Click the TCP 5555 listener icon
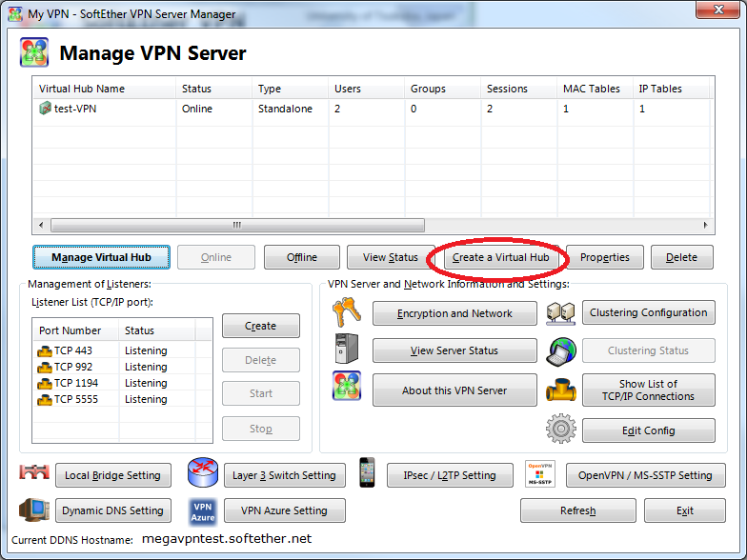Viewport: 747px width, 560px height. pos(44,400)
